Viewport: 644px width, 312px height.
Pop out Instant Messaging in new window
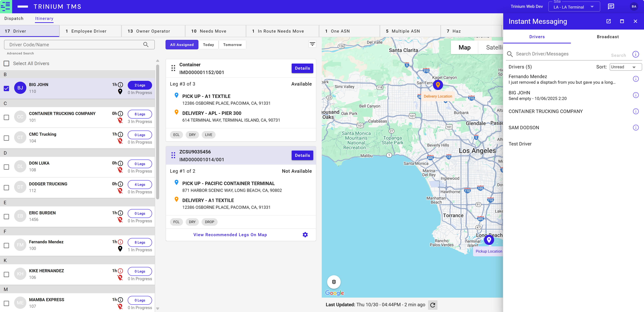tap(608, 21)
